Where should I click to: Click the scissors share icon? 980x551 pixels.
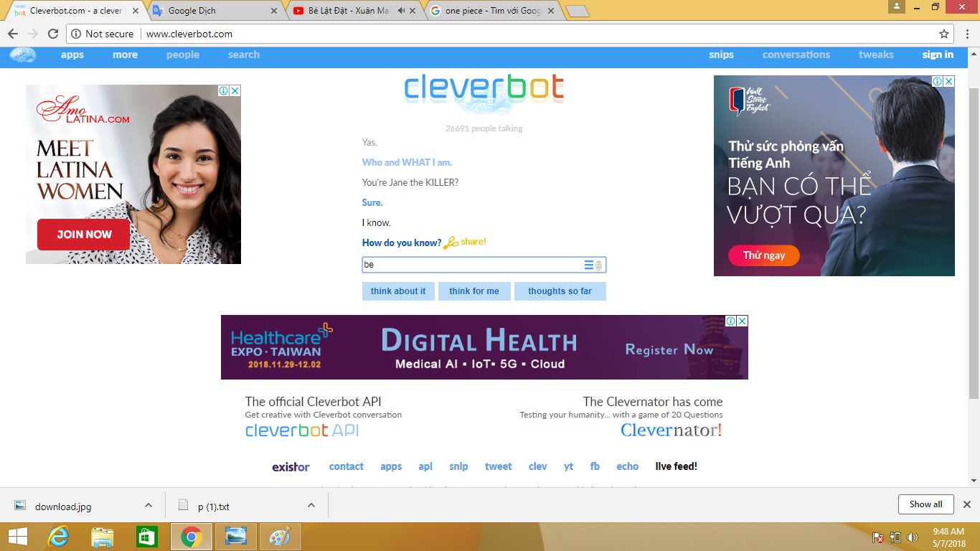(x=451, y=243)
